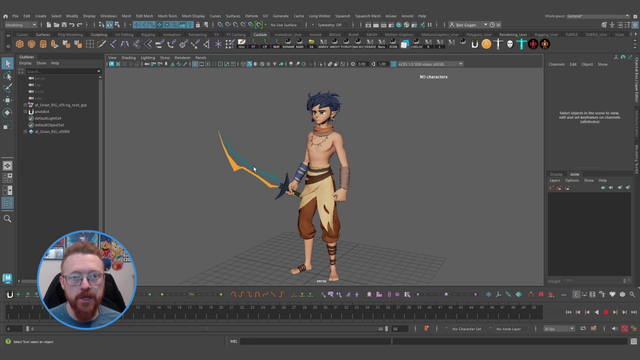Toggle the lock selection padlock icon
This screenshot has height=360, width=640.
click(198, 25)
